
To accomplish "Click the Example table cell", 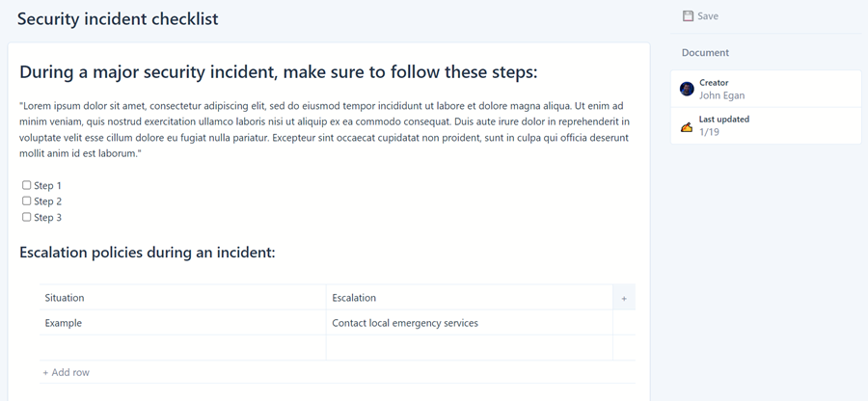I will click(x=182, y=323).
